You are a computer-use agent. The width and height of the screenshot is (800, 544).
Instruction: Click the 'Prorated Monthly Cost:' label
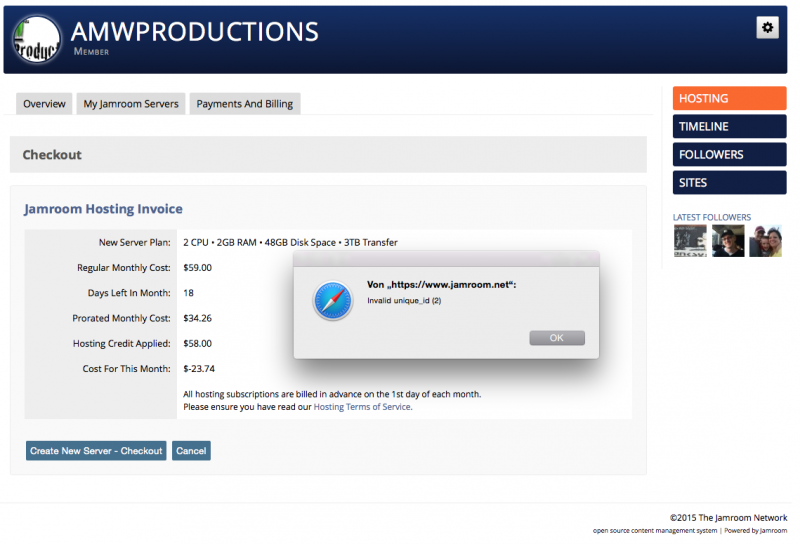pyautogui.click(x=121, y=318)
